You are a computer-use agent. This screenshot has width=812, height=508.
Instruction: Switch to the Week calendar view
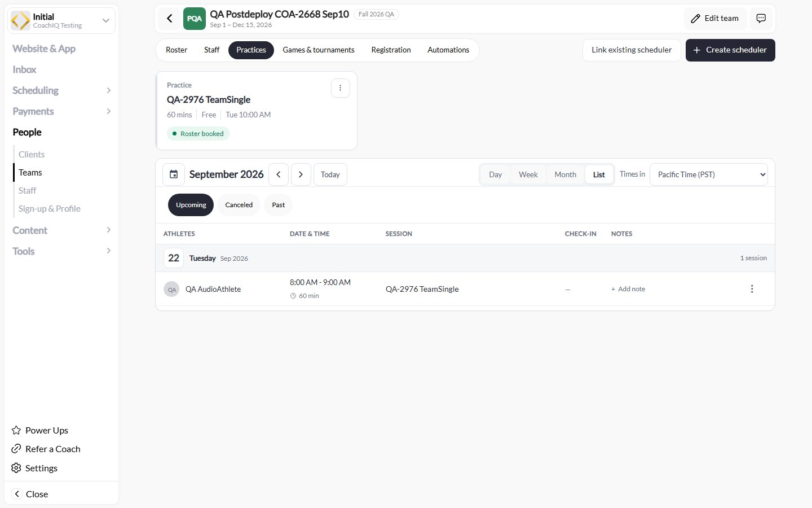pyautogui.click(x=528, y=174)
